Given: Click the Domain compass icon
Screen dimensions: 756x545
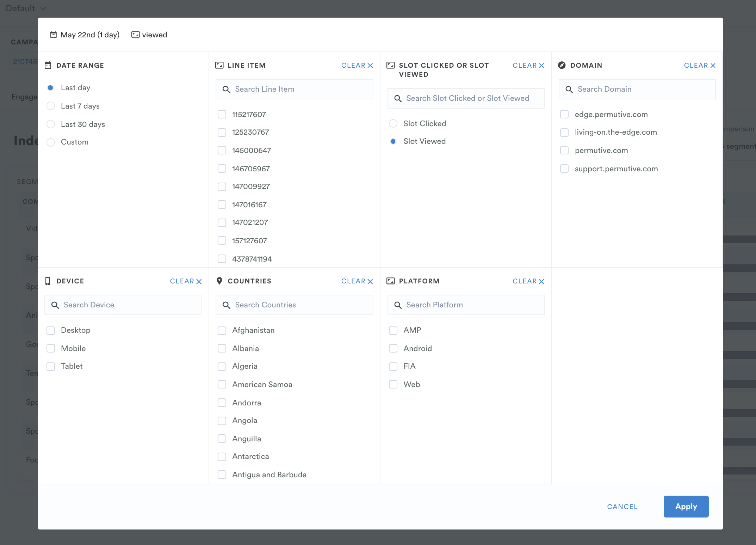Looking at the screenshot, I should 562,65.
